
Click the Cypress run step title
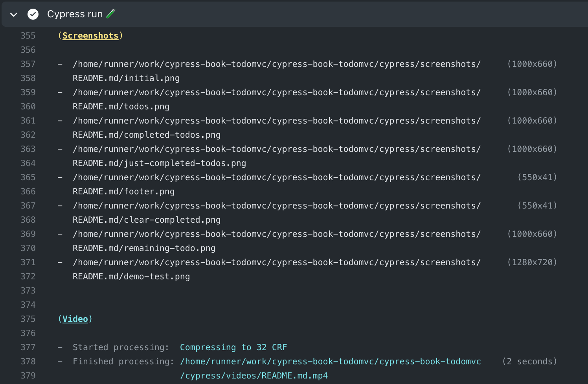pyautogui.click(x=75, y=14)
